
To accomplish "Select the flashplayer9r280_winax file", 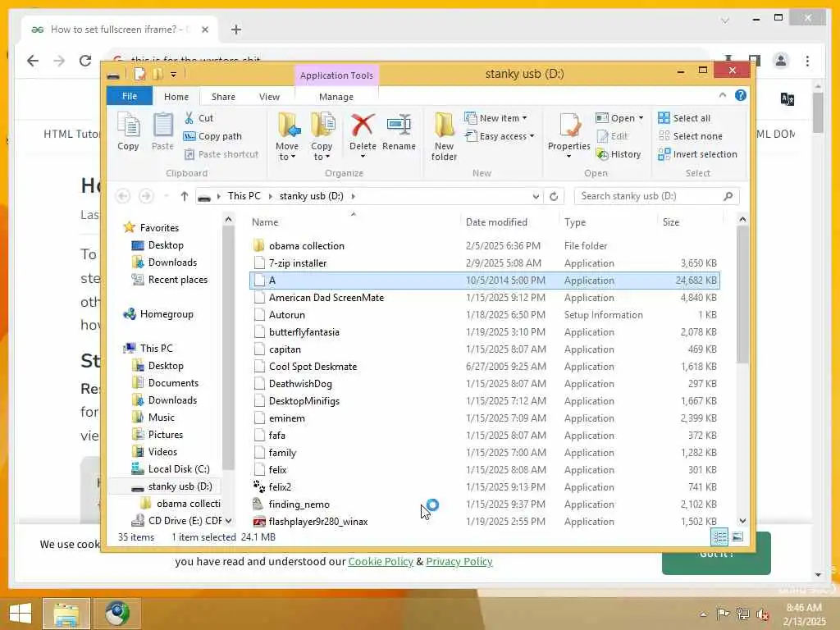I will point(484,522).
